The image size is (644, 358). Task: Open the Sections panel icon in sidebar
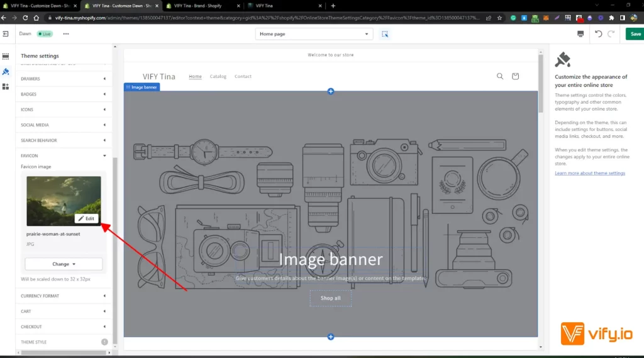point(6,57)
